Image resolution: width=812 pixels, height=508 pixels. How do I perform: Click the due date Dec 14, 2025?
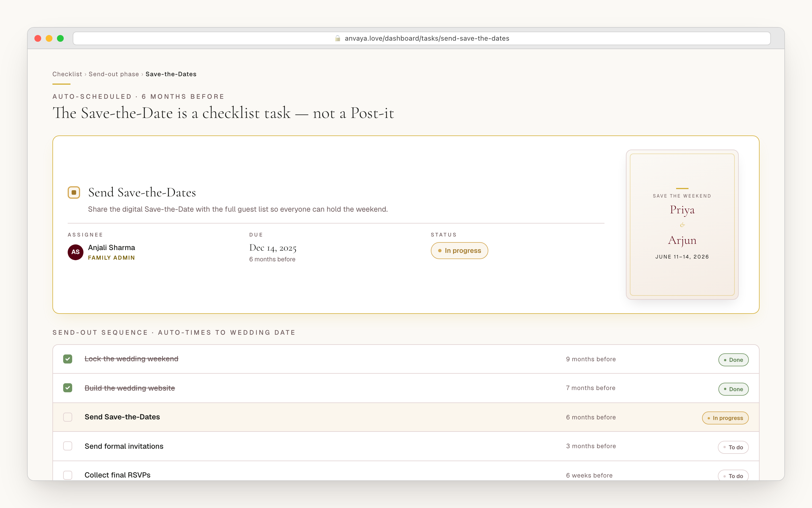[273, 248]
